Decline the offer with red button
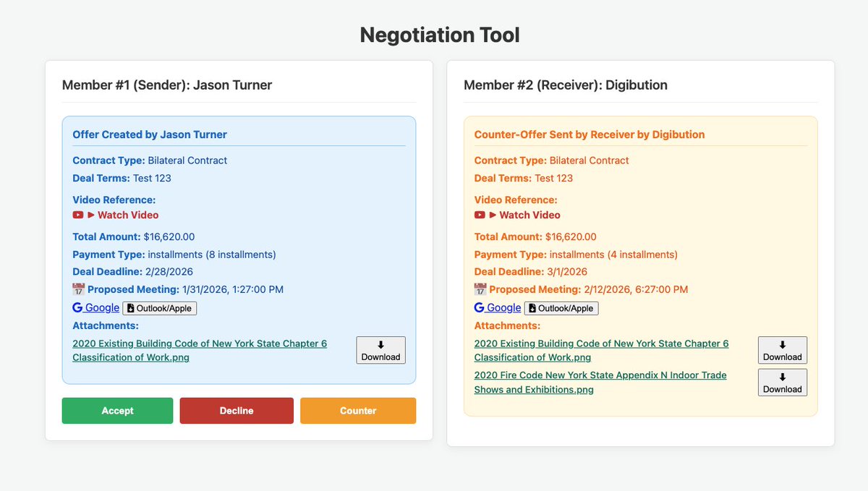This screenshot has width=868, height=491. 237,411
